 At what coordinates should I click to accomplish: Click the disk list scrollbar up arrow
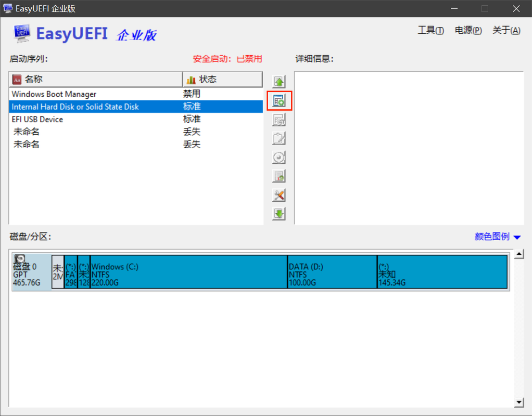tap(519, 254)
